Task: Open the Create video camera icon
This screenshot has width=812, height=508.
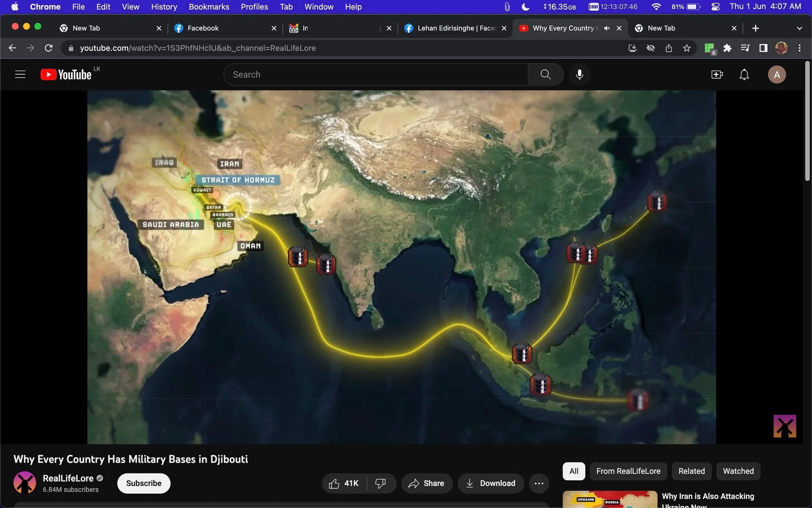Action: coord(717,75)
